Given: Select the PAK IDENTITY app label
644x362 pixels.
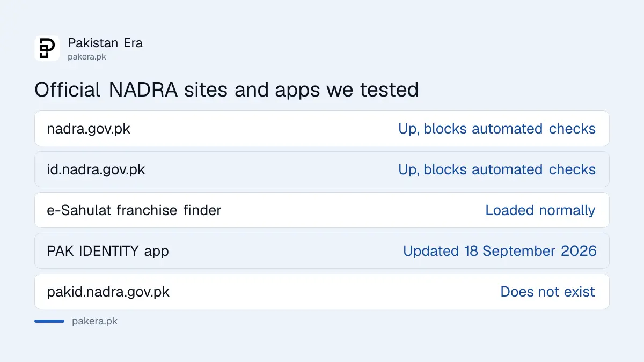Looking at the screenshot, I should (x=108, y=251).
